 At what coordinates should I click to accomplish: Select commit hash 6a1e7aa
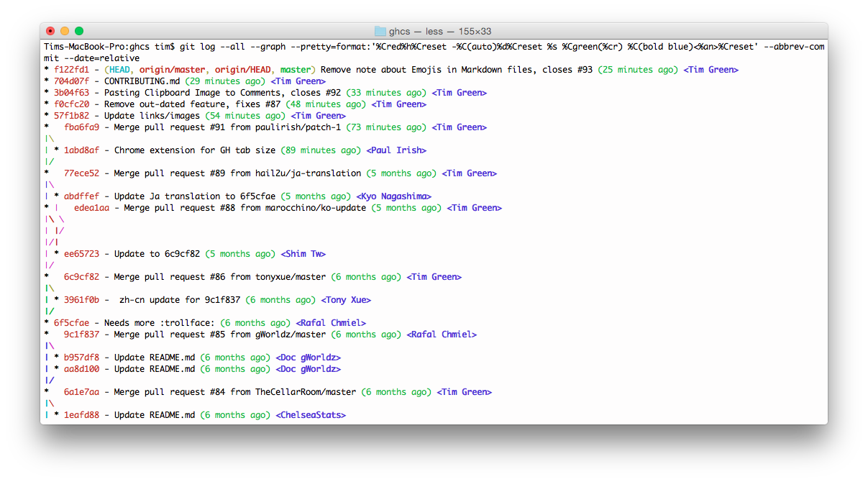(81, 392)
